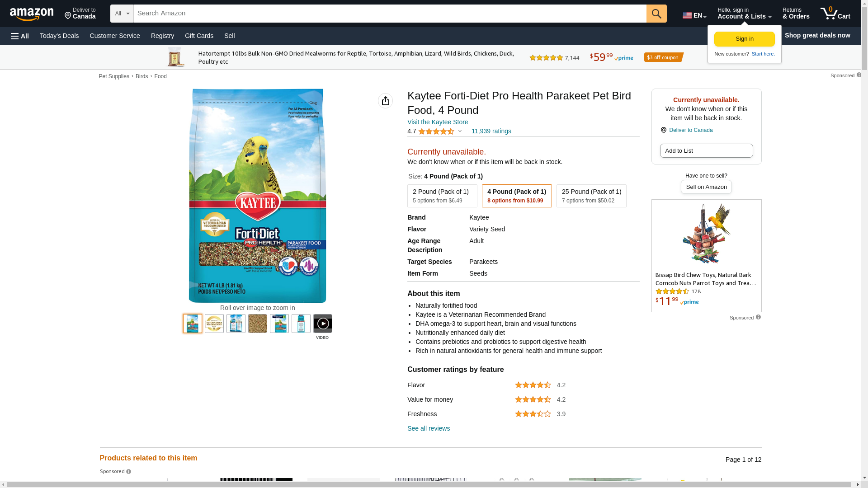Image resolution: width=868 pixels, height=488 pixels.
Task: Visit the Kaytee Store link
Action: (x=437, y=122)
